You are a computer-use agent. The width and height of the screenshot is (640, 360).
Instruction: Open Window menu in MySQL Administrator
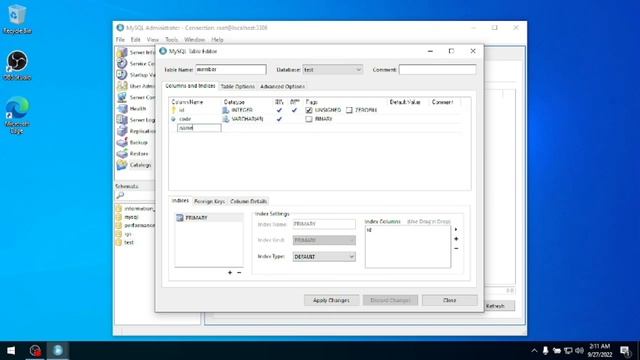[194, 40]
